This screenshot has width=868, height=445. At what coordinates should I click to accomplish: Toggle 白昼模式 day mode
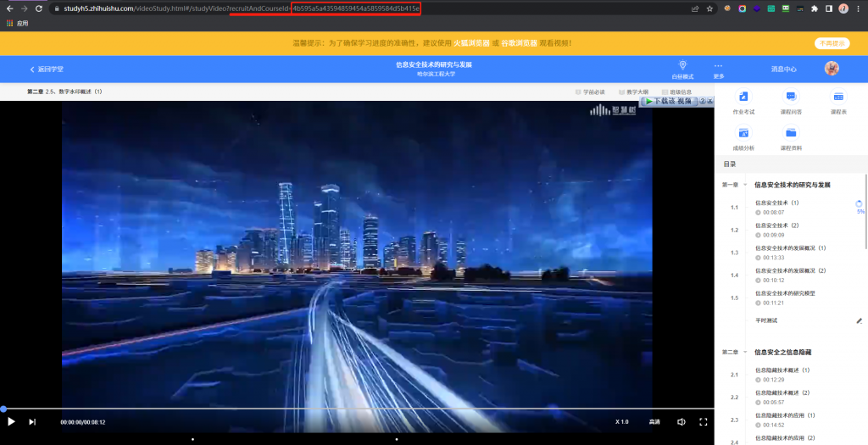682,70
